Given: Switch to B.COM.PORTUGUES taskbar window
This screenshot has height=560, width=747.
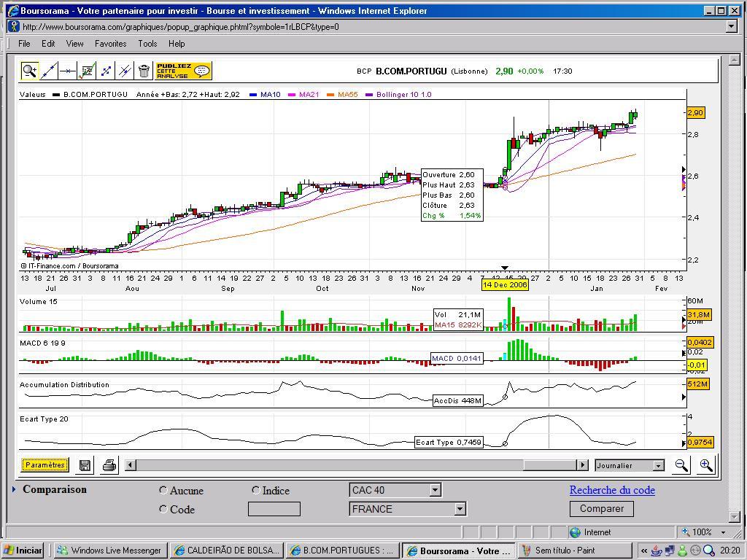Looking at the screenshot, I should click(342, 550).
